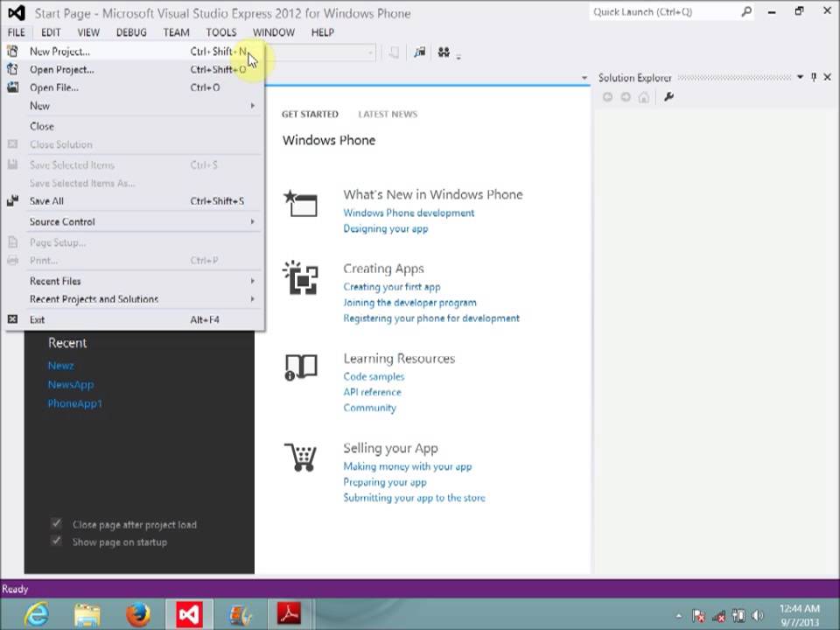Open the VIEW menu

88,32
